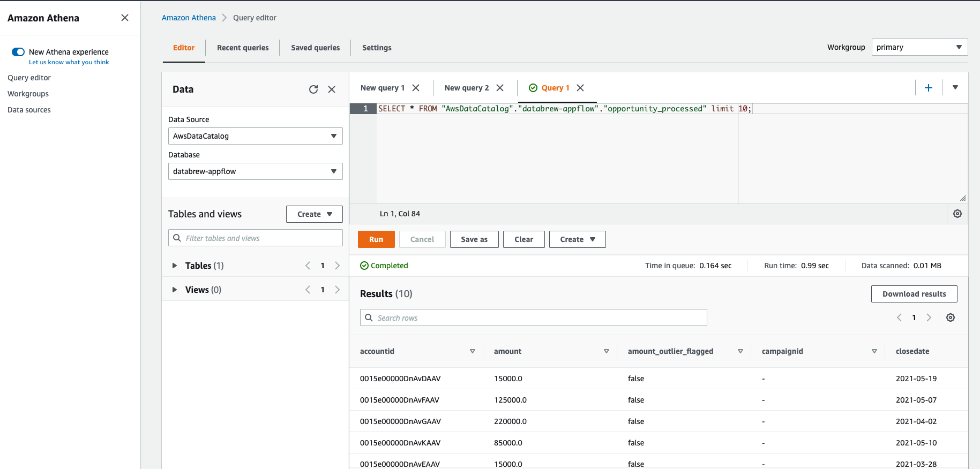Switch to Saved queries tab
The width and height of the screenshot is (980, 469).
(x=316, y=48)
